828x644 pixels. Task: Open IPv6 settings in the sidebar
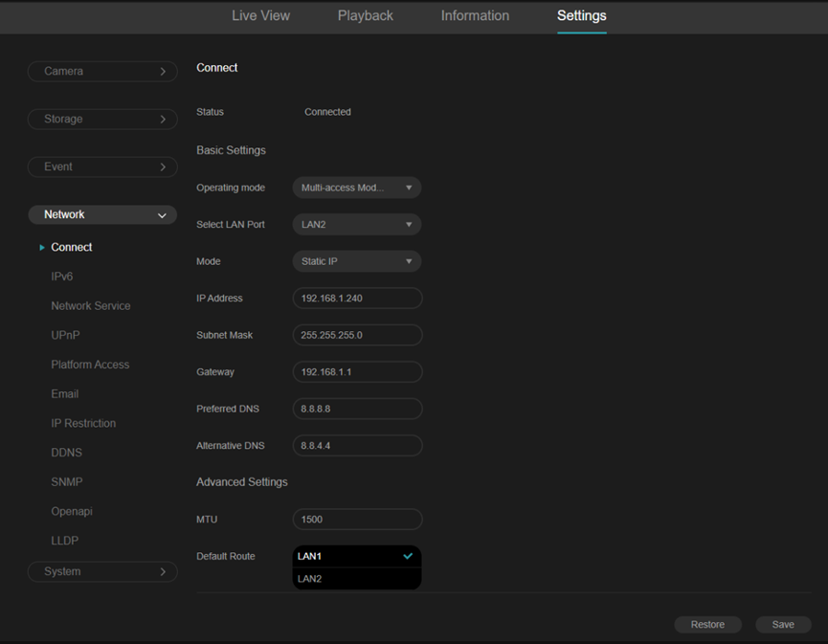coord(62,277)
